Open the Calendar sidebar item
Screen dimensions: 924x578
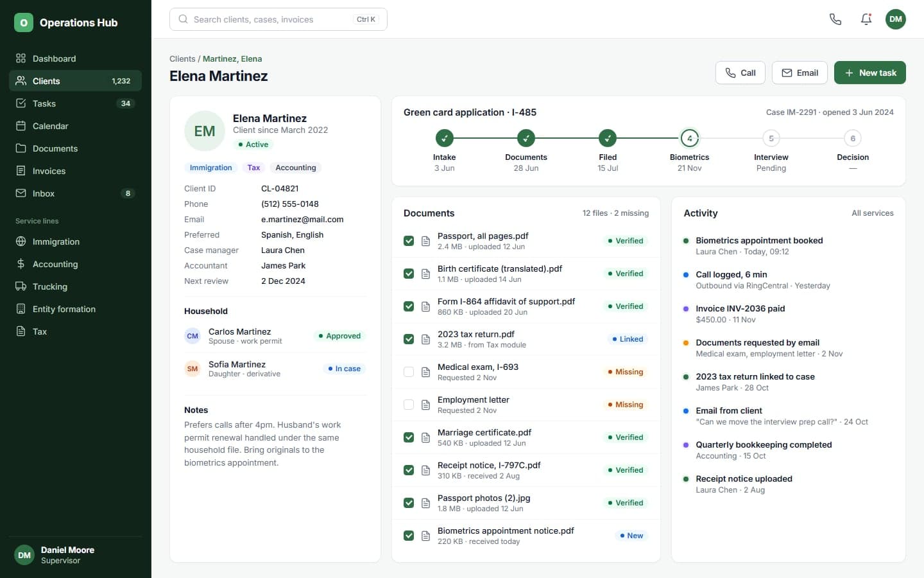pyautogui.click(x=75, y=126)
